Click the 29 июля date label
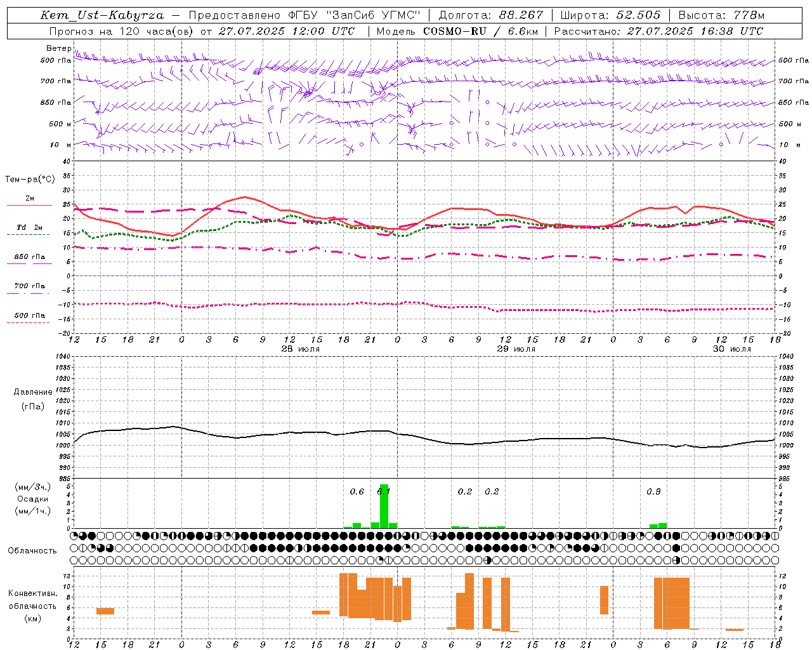This screenshot has height=650, width=812. [516, 349]
